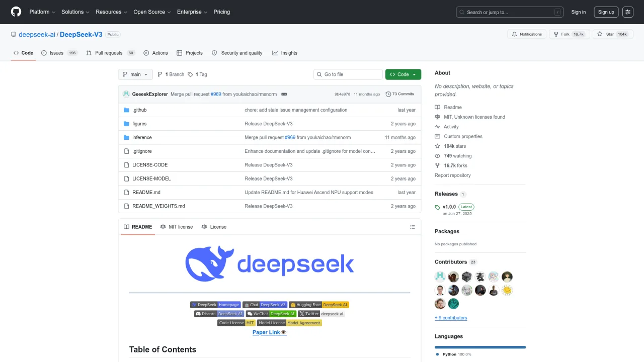Image resolution: width=644 pixels, height=362 pixels.
Task: Open Report repository link
Action: [453, 175]
